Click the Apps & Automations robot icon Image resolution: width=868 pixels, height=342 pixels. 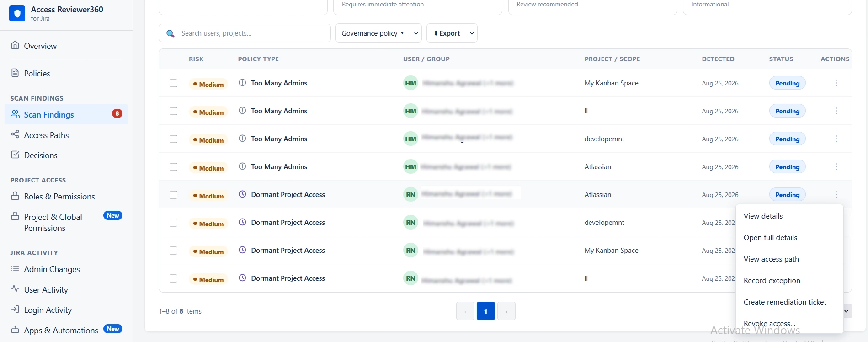(x=15, y=330)
